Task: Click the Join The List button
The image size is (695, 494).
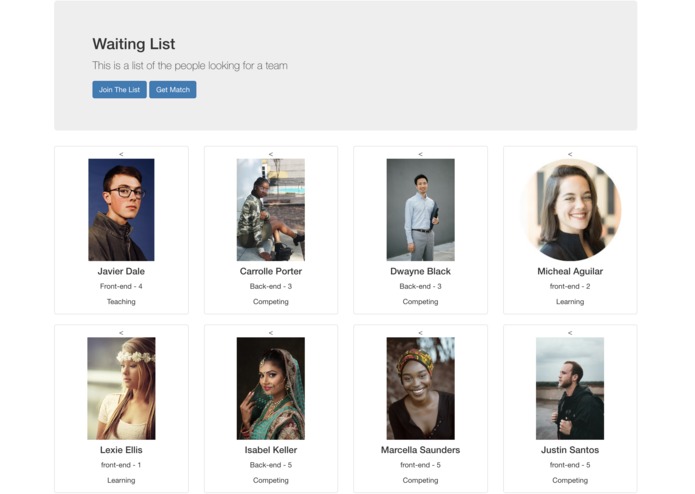Action: [x=119, y=89]
